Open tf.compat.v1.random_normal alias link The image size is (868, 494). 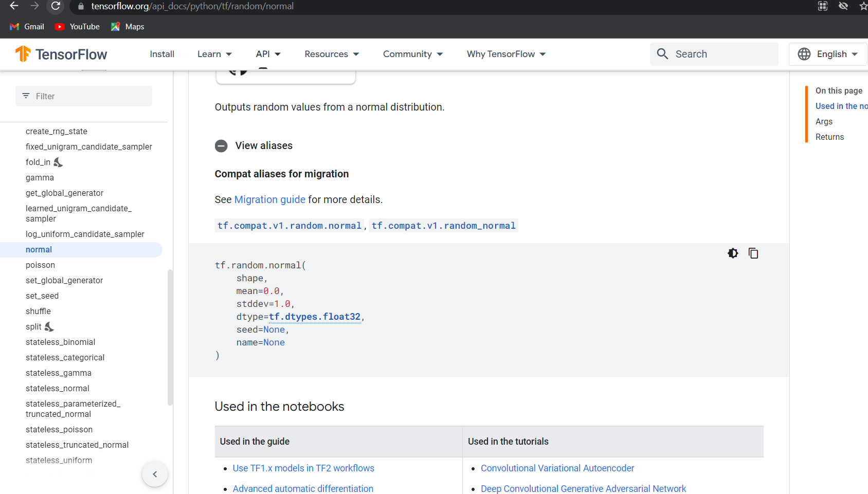click(444, 226)
